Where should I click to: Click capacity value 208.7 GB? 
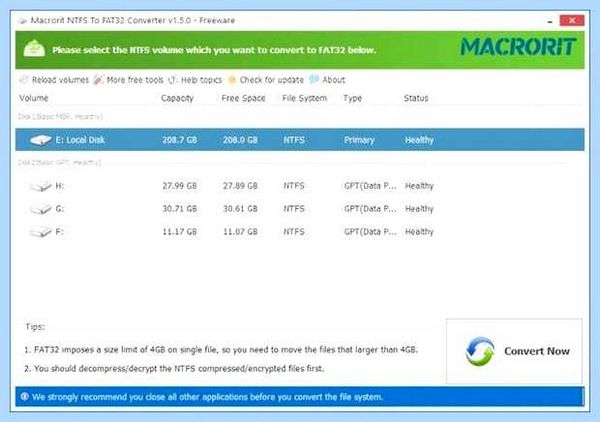point(179,140)
